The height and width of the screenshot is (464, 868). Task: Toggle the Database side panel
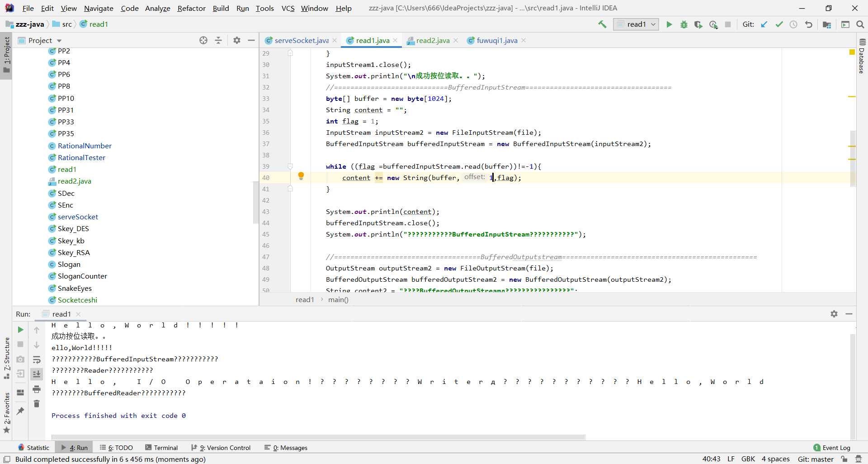[x=862, y=57]
